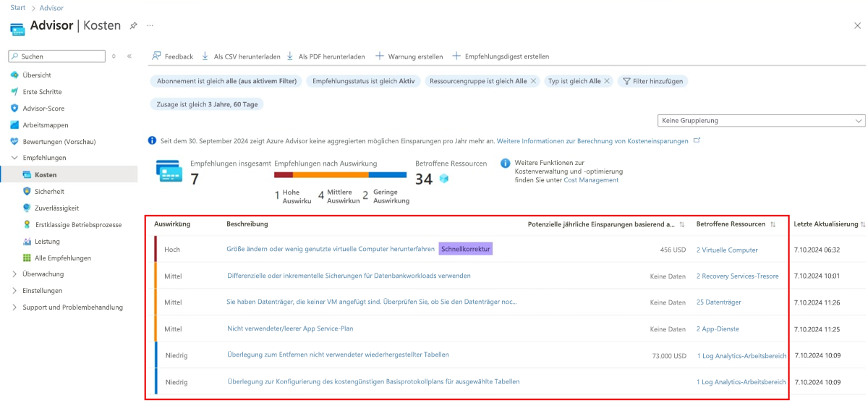868x403 pixels.
Task: Click the Advisor-Score shield icon
Action: click(14, 109)
